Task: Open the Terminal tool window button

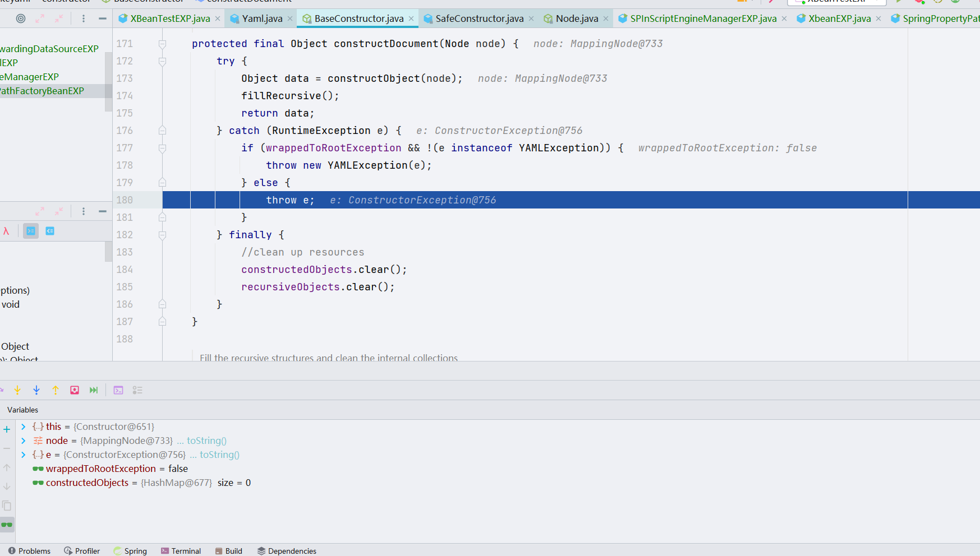Action: pyautogui.click(x=181, y=551)
